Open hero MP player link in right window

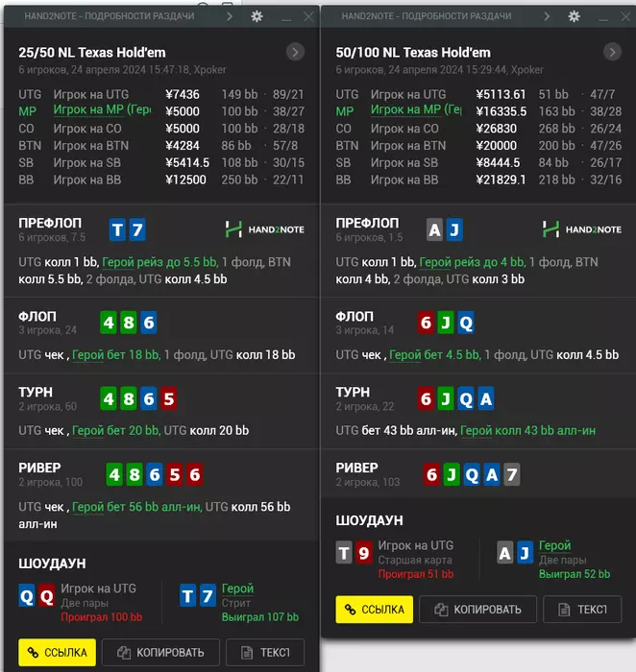tap(416, 110)
